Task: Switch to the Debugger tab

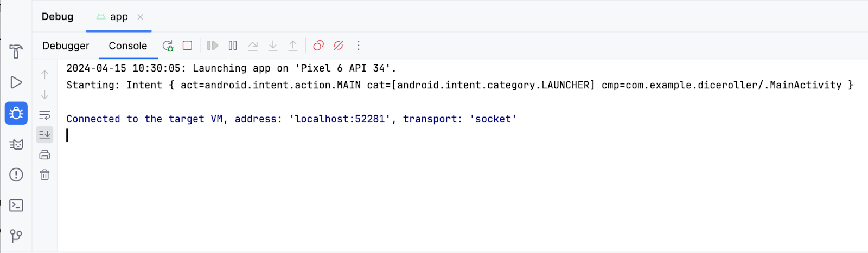Action: pyautogui.click(x=66, y=46)
